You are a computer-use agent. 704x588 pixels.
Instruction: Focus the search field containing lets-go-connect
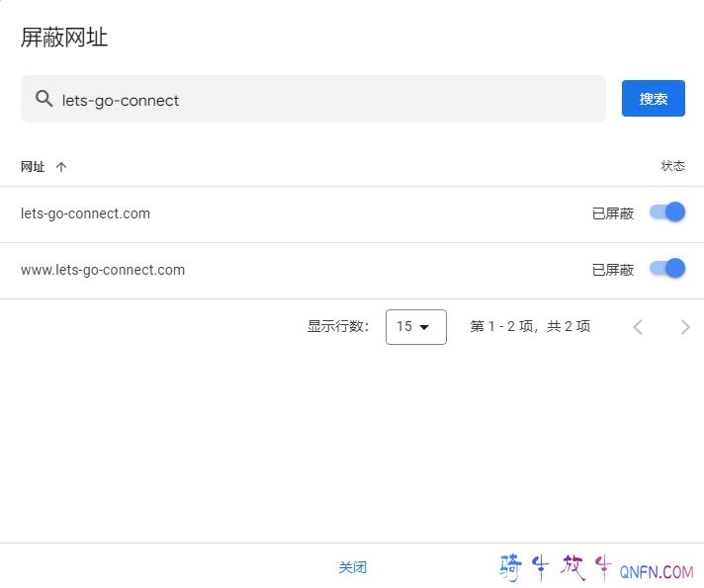coord(326,100)
